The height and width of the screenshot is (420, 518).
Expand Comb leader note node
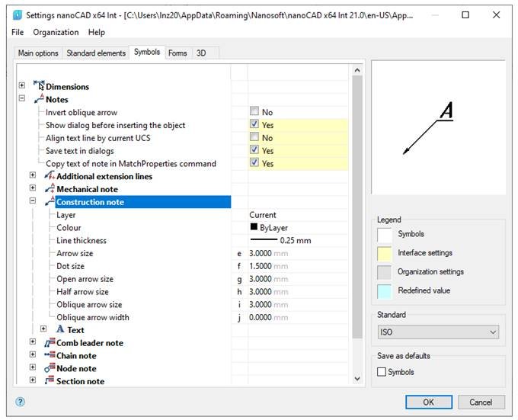[32, 341]
